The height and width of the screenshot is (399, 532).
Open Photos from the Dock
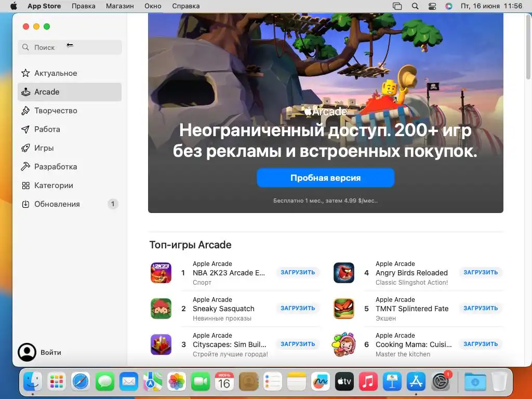point(177,381)
